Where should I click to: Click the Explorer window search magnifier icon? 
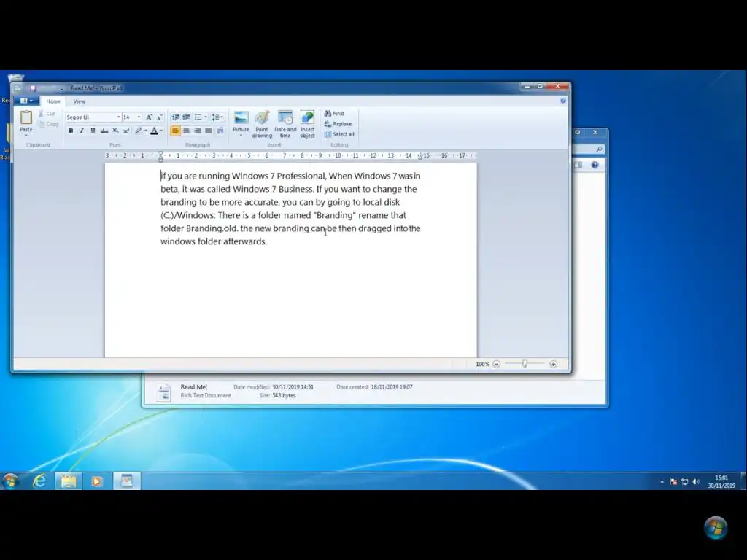pos(600,149)
